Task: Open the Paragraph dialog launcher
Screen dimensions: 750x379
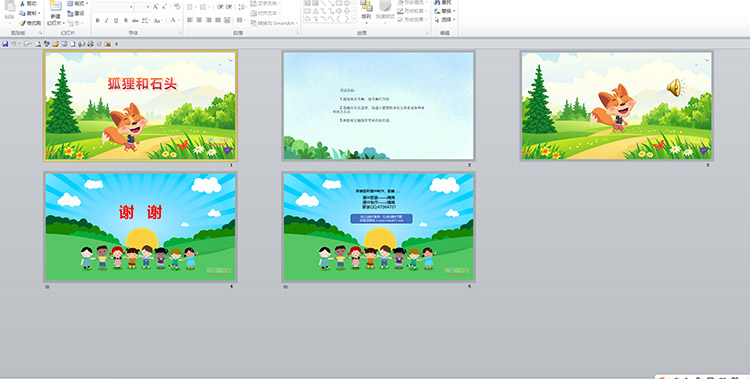Action: [298, 33]
